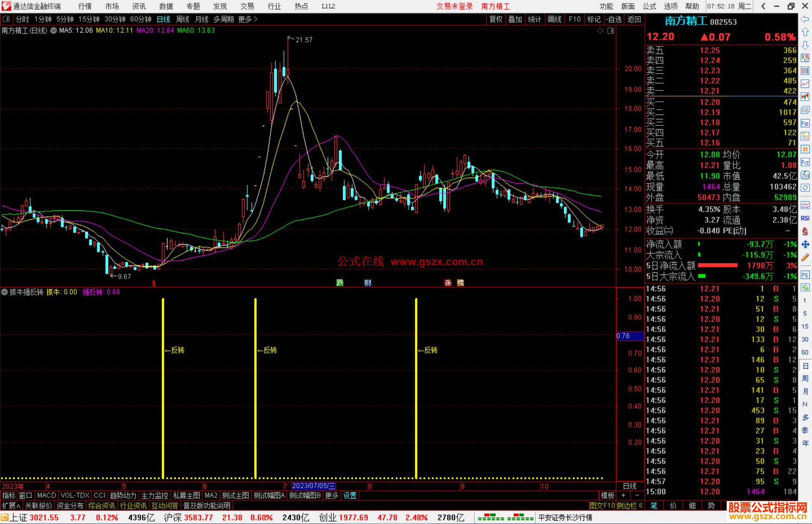Click the 2023/07/05 date marker on timeline
The image size is (812, 524).
pyautogui.click(x=313, y=486)
